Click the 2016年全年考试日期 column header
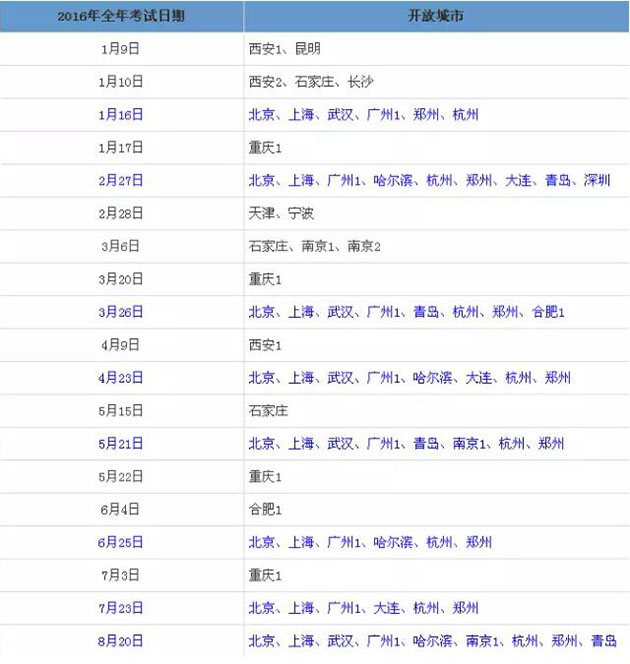Image resolution: width=630 pixels, height=664 pixels. 121,17
